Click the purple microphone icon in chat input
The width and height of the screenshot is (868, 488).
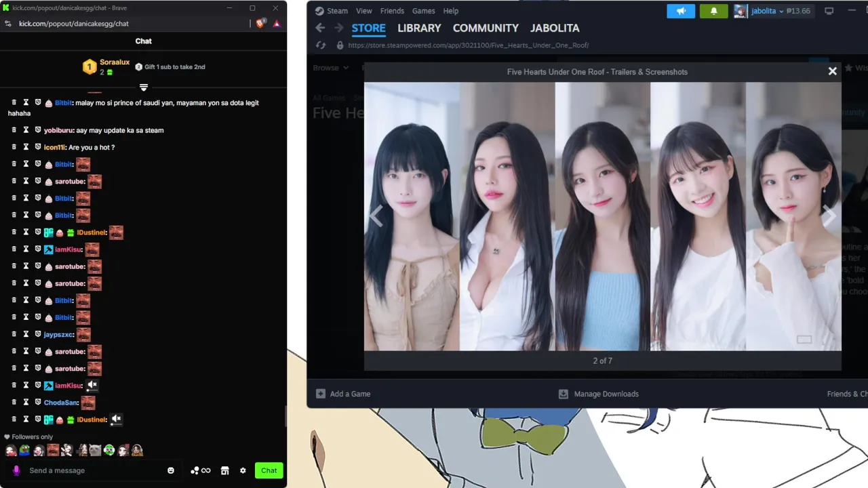tap(16, 470)
